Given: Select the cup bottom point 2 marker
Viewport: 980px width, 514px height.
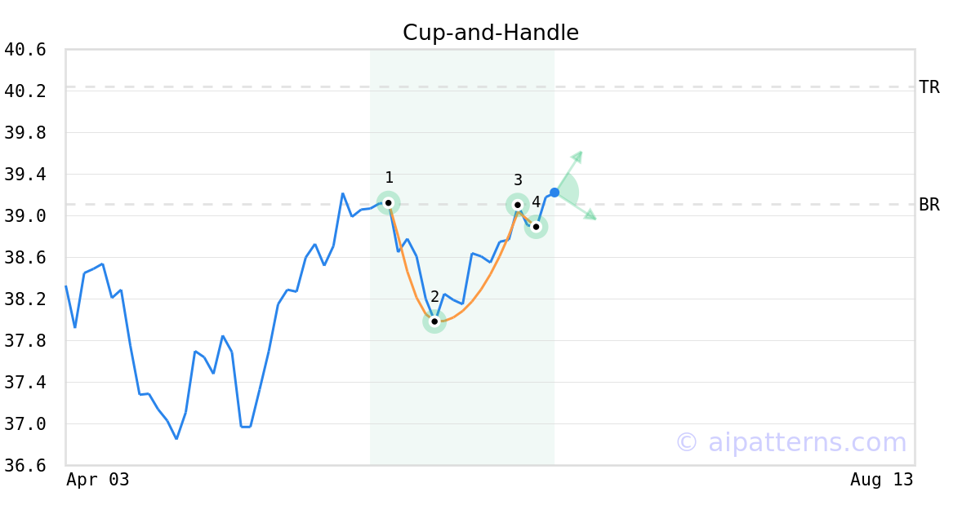Looking at the screenshot, I should point(434,321).
